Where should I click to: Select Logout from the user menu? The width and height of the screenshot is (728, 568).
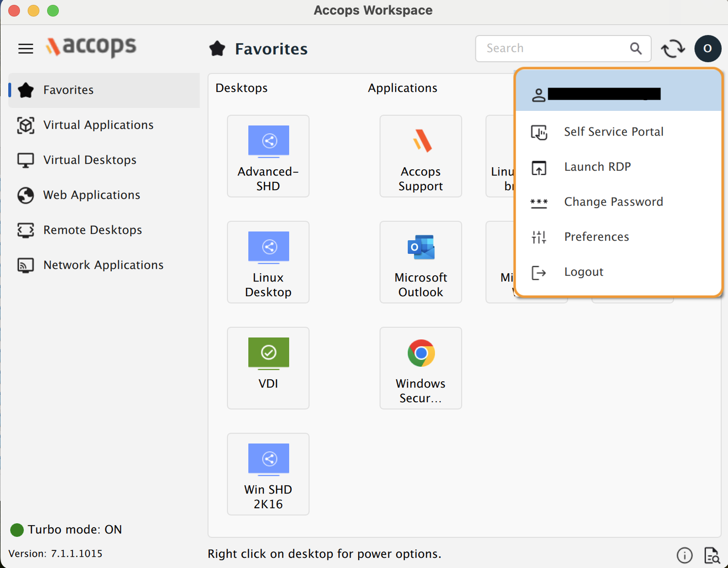[584, 272]
